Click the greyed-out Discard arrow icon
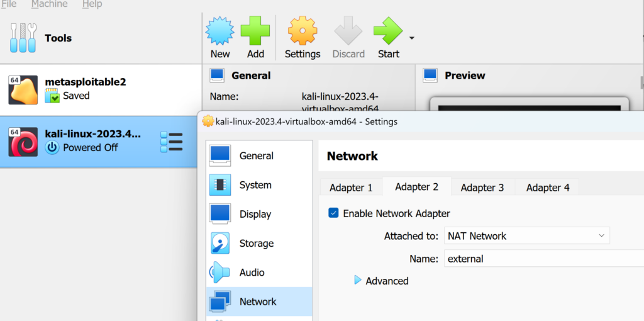644x321 pixels. (x=348, y=31)
